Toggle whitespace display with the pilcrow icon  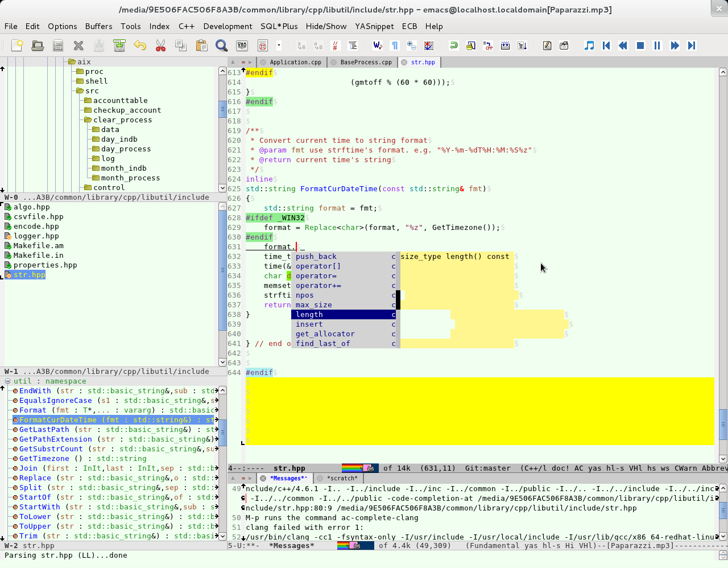pos(395,46)
